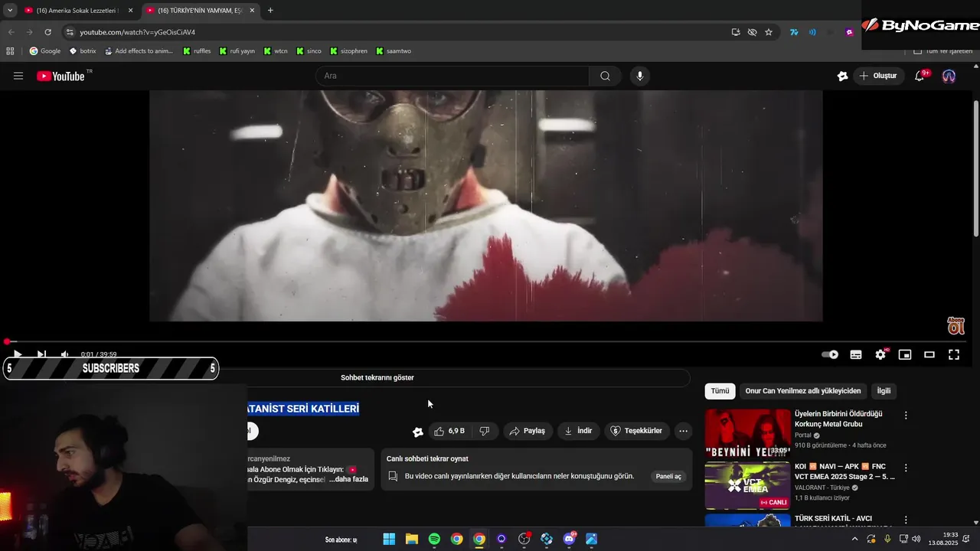This screenshot has width=980, height=551.
Task: Bookmark this page with the star
Action: [x=769, y=32]
